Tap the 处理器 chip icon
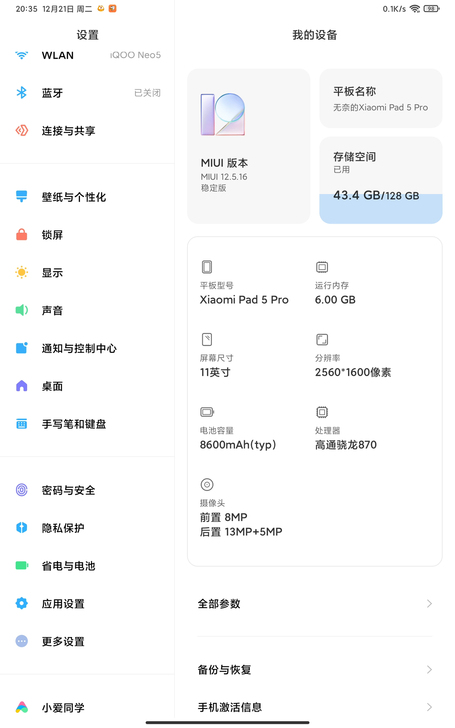The width and height of the screenshot is (455, 728). tap(322, 412)
